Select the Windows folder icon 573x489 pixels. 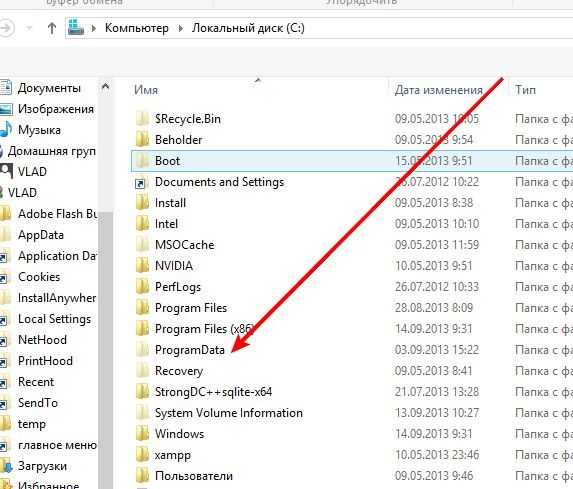pyautogui.click(x=142, y=434)
